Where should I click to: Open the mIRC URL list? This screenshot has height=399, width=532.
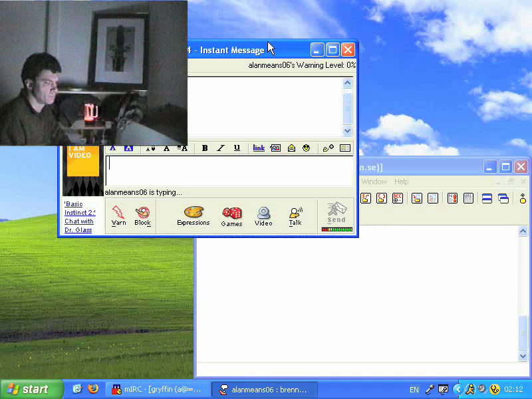(x=468, y=198)
